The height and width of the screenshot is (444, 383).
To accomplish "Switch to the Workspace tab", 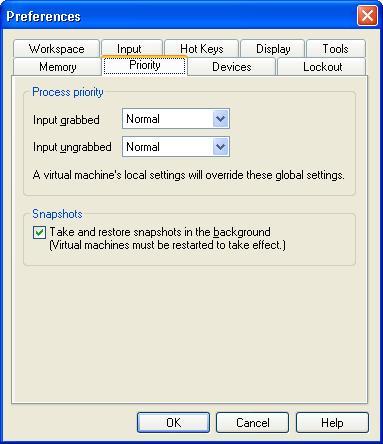I will 56,49.
